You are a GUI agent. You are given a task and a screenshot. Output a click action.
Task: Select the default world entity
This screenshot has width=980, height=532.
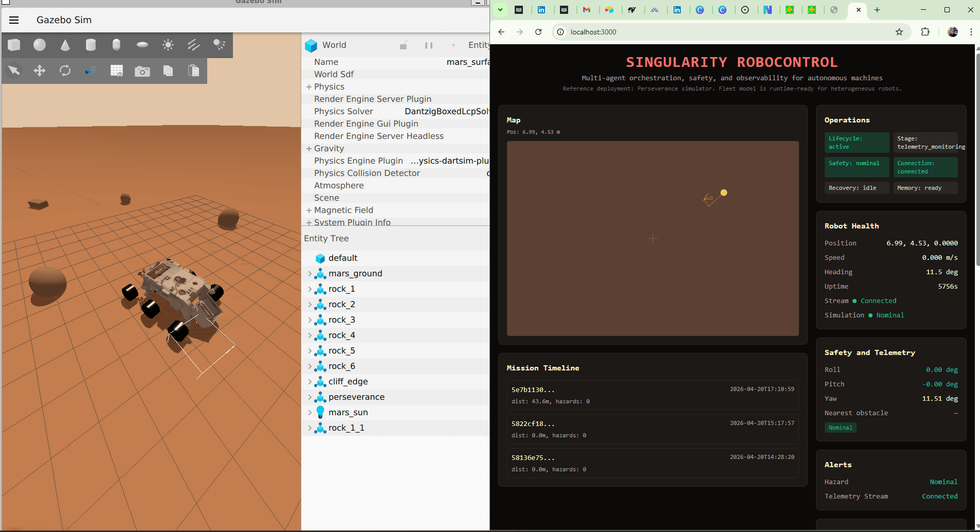(395, 258)
